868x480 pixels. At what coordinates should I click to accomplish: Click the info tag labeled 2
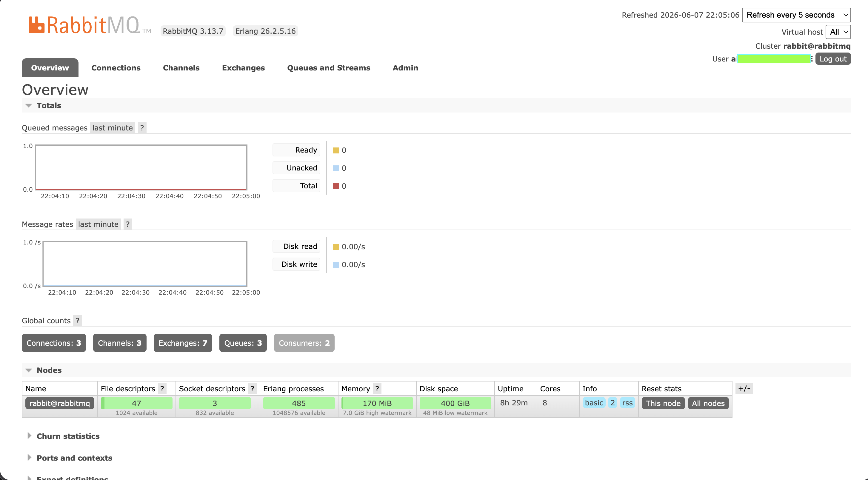612,403
